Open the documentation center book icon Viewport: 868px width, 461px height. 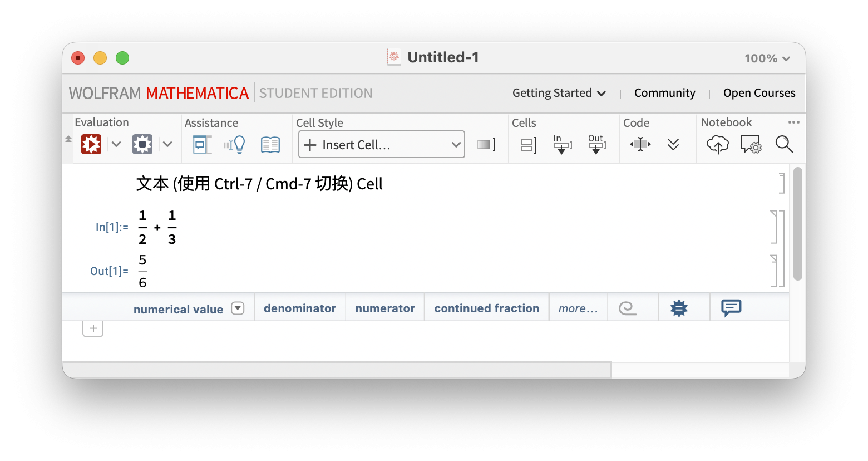(270, 144)
